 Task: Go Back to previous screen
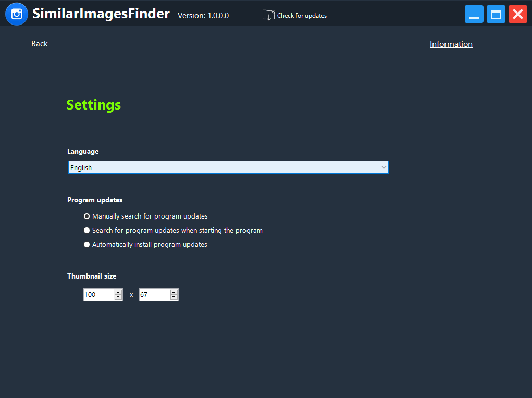(x=40, y=44)
